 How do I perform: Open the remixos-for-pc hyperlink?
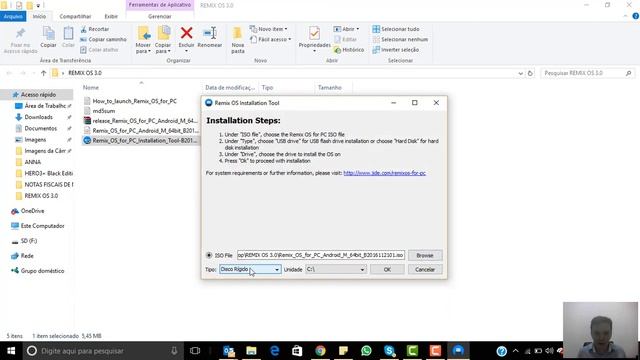click(x=384, y=173)
